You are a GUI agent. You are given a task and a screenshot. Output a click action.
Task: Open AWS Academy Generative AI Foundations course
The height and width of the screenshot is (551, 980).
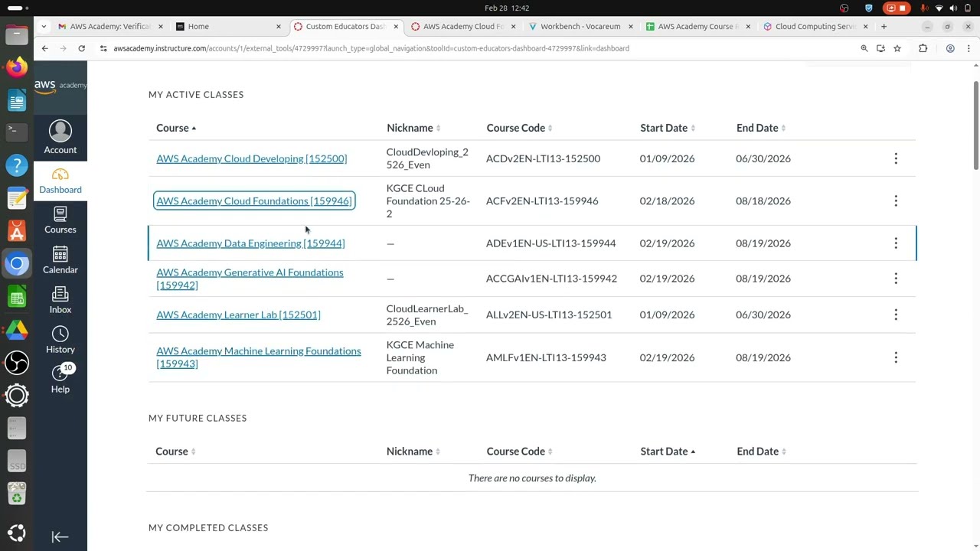(250, 279)
